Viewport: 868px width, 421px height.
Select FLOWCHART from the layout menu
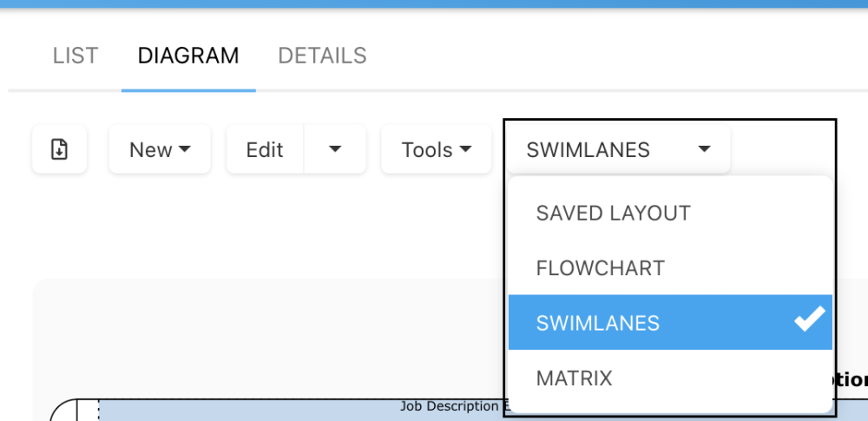click(x=600, y=268)
